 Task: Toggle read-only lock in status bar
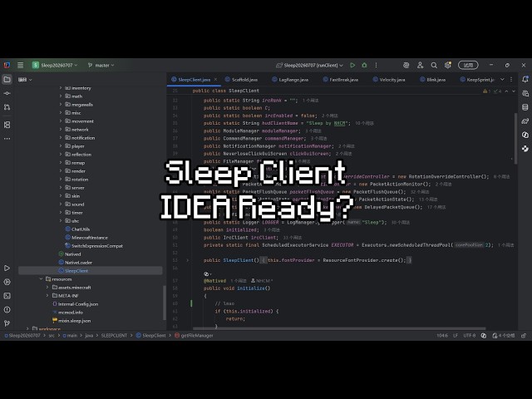tap(524, 336)
